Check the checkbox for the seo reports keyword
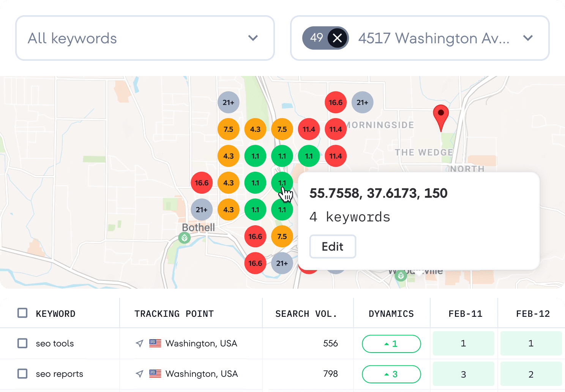Viewport: 565px width, 392px height. point(22,374)
